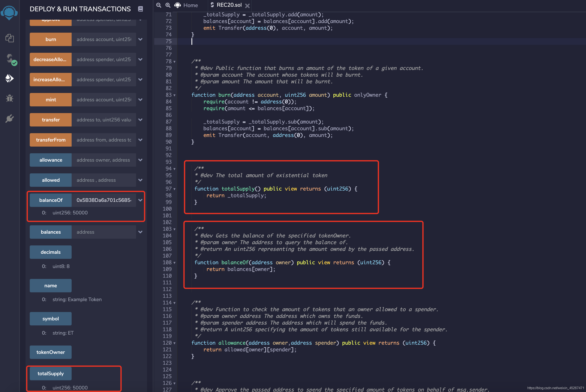586x392 pixels.
Task: Select the Deploy & run transactions icon
Action: tap(9, 78)
